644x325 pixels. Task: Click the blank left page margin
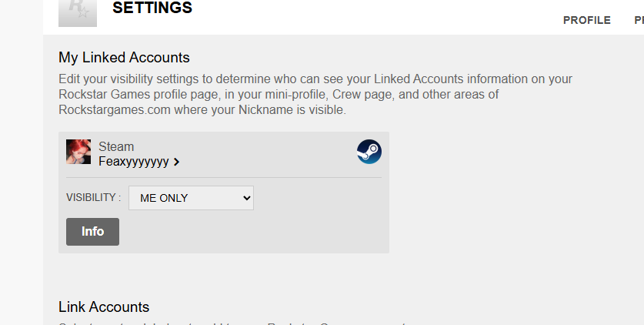tap(22, 164)
